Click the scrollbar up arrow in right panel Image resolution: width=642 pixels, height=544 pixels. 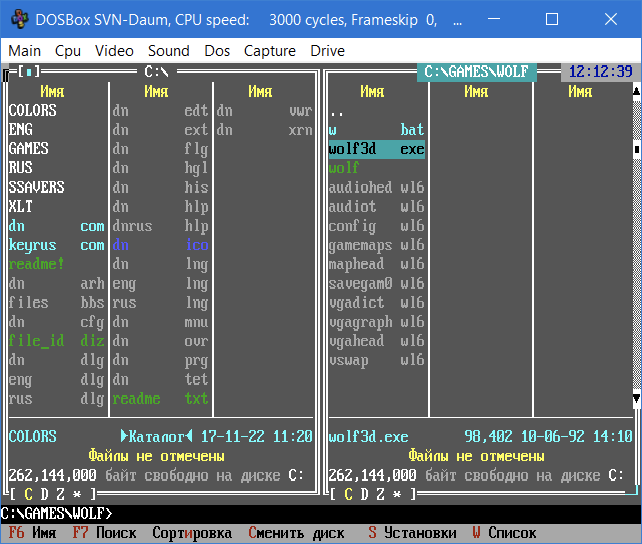point(637,92)
